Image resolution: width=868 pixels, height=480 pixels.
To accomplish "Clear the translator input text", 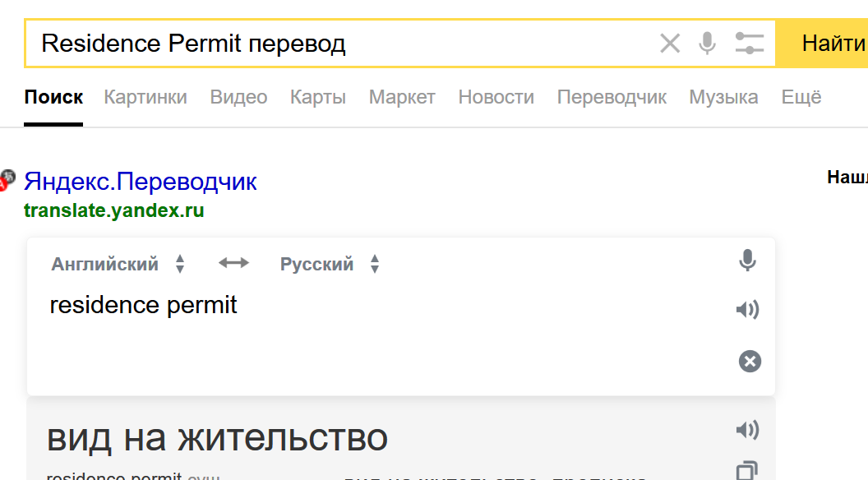I will [x=750, y=361].
